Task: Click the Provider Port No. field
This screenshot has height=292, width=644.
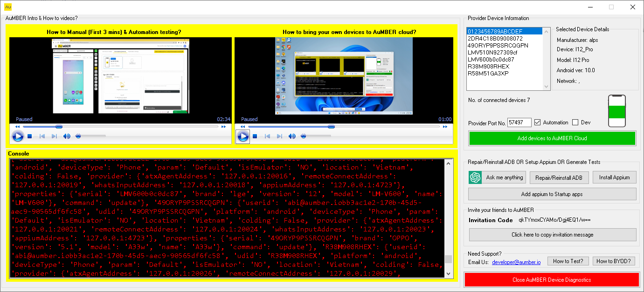Action: pos(519,122)
